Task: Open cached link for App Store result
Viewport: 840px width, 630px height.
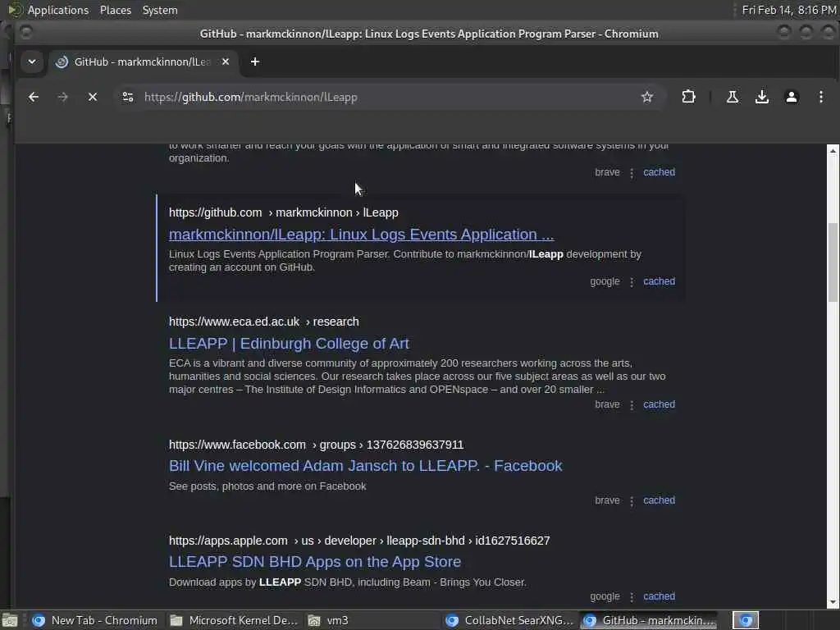Action: (x=659, y=596)
